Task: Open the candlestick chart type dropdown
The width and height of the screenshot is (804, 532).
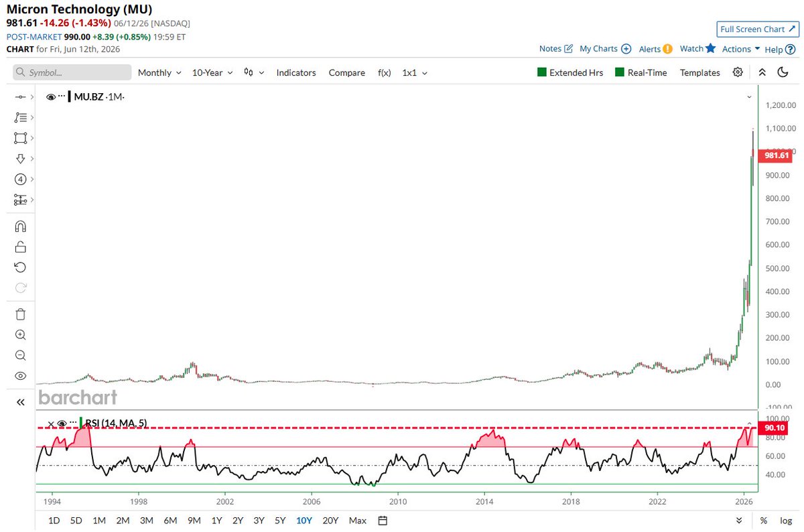Action: click(x=254, y=72)
